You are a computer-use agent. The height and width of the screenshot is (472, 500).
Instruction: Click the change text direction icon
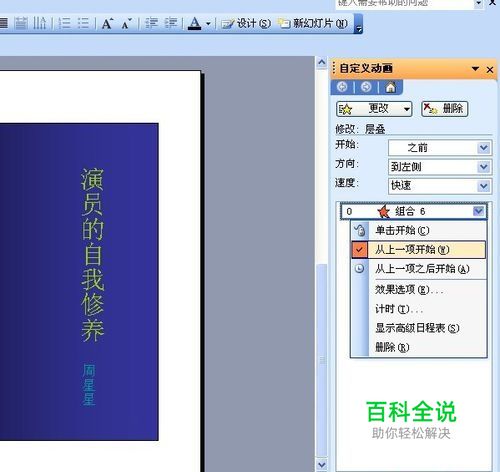point(40,23)
